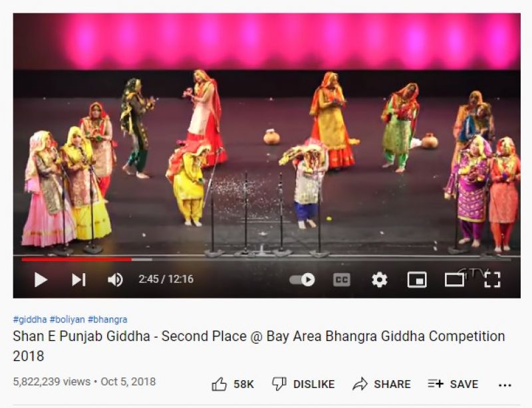Like the video with thumbs up
The width and height of the screenshot is (532, 408).
(x=232, y=384)
